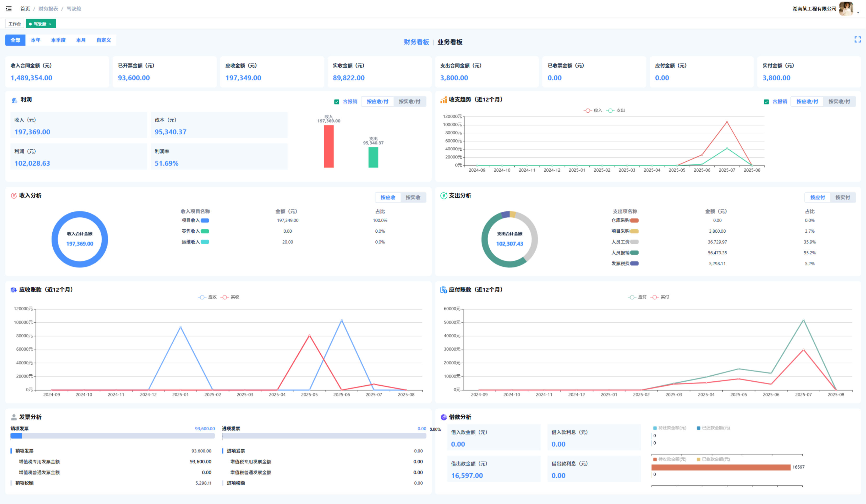866x504 pixels.
Task: Click the 利润 section icon
Action: 14,100
